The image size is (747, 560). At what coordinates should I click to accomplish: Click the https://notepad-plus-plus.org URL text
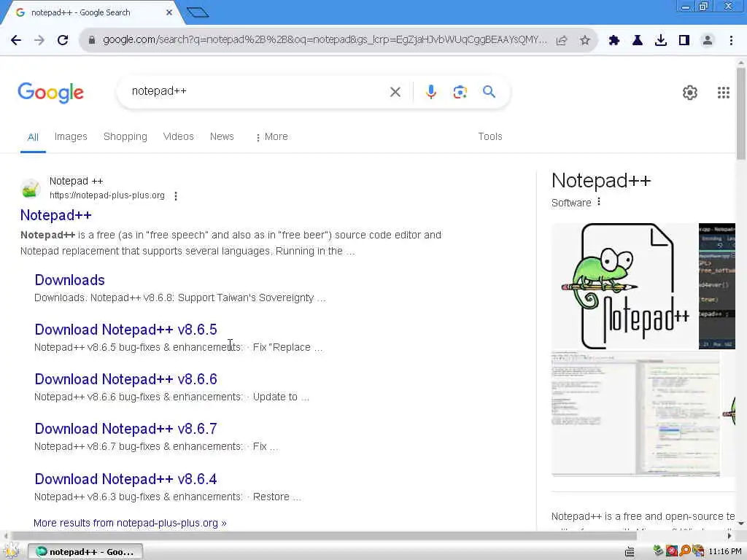pos(107,195)
